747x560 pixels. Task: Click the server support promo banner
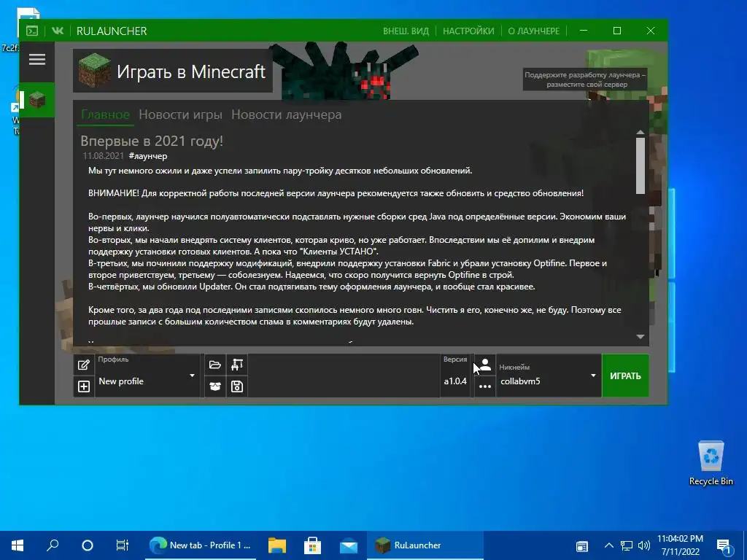(x=585, y=79)
